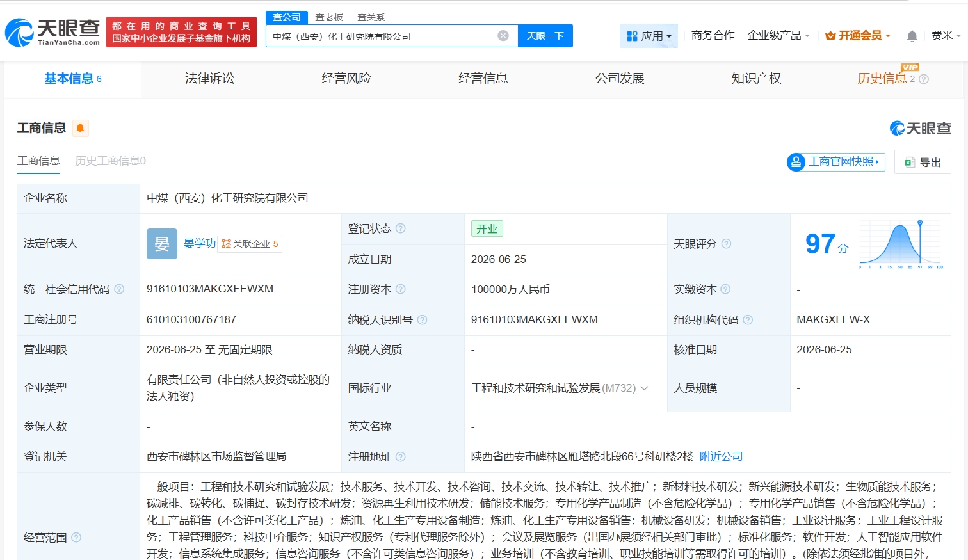The width and height of the screenshot is (968, 560).
Task: Click the help icon next to 实缴资本
Action: [x=725, y=289]
